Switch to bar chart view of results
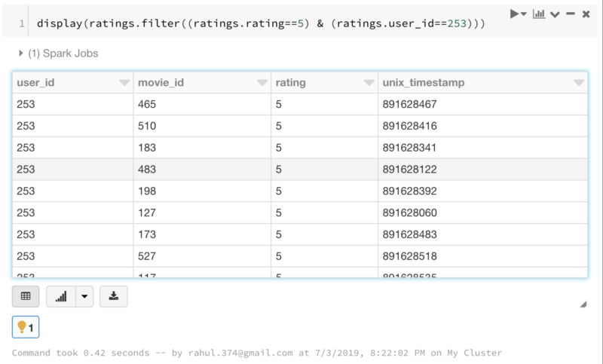The height and width of the screenshot is (364, 603). 60,296
